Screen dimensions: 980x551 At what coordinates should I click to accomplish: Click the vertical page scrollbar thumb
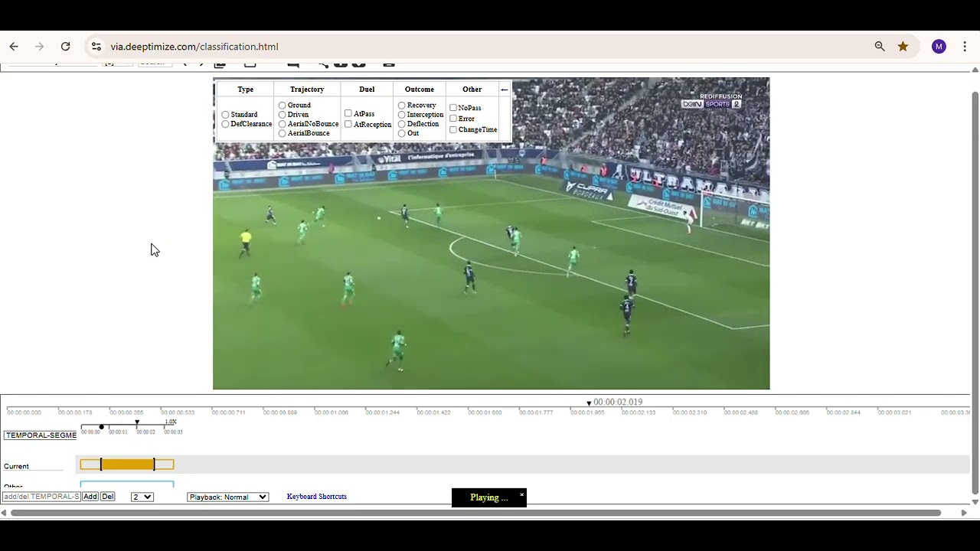[x=975, y=292]
